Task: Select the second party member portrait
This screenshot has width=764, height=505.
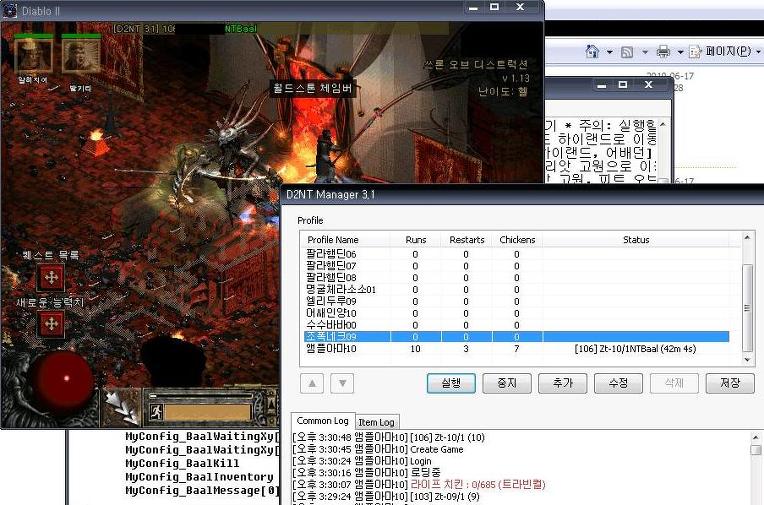Action: [81, 55]
